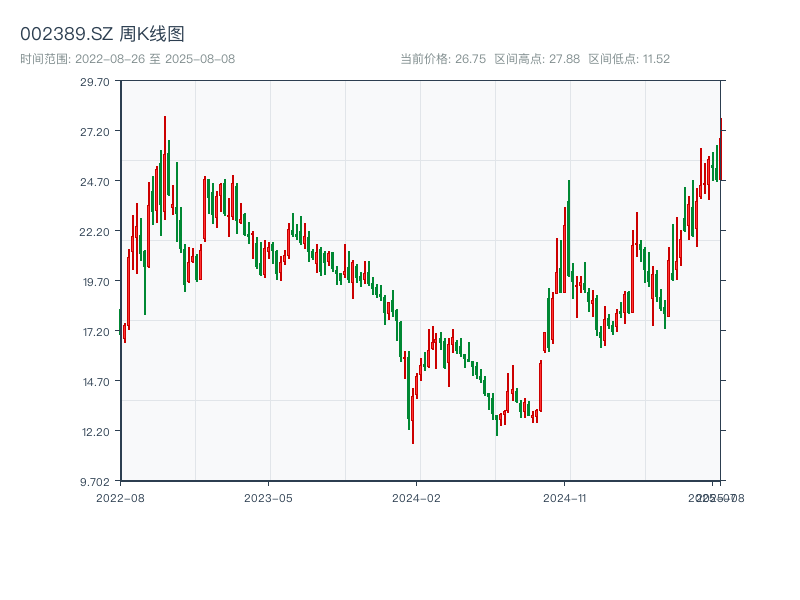Screen dimensions: 800x600
Task: Click the 2024-11 x-axis date label
Action: pyautogui.click(x=565, y=497)
